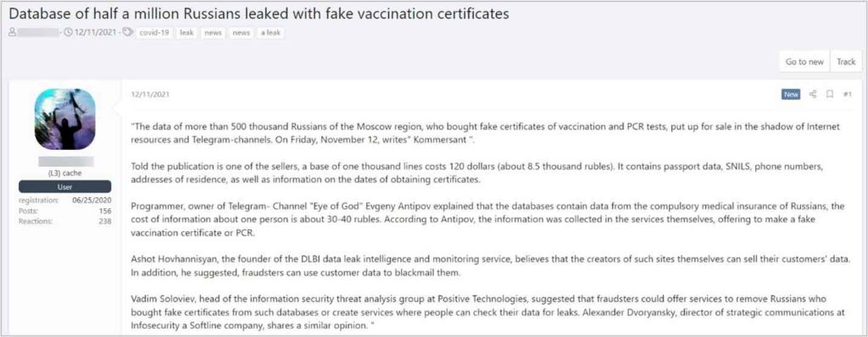Open the 'a leak' tag
Image resolution: width=868 pixels, height=337 pixels.
(270, 33)
